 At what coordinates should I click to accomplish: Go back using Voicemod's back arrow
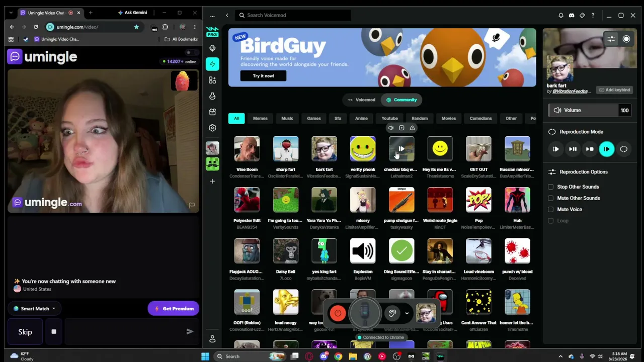pos(227,16)
